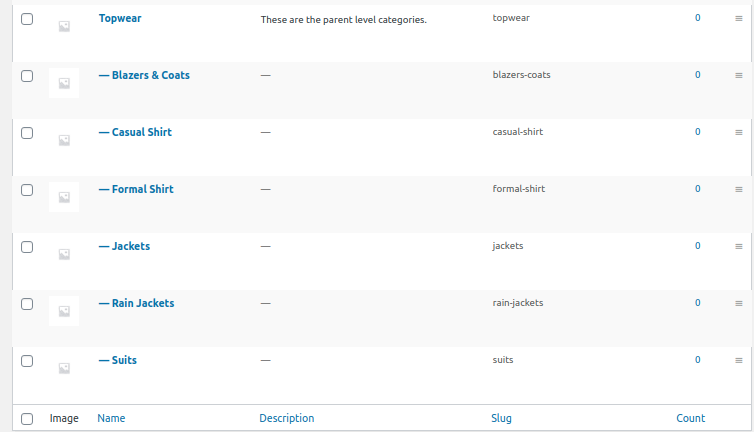Open the product count link for Rain Jackets

[x=697, y=303]
